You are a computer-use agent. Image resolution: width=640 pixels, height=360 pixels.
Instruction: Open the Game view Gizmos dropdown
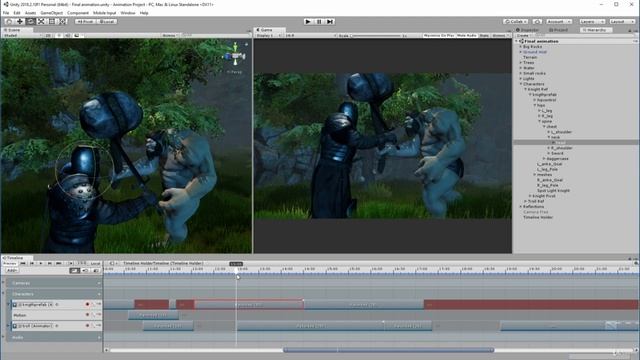pyautogui.click(x=500, y=36)
